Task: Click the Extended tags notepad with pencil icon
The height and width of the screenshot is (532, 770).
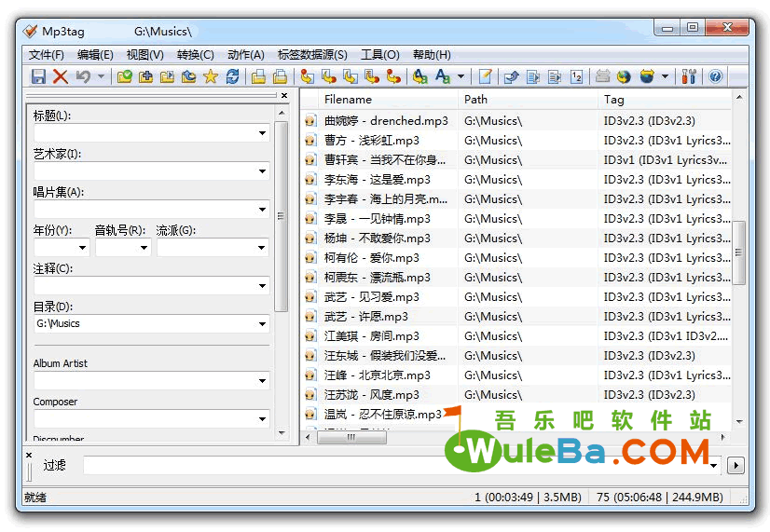Action: pyautogui.click(x=485, y=76)
